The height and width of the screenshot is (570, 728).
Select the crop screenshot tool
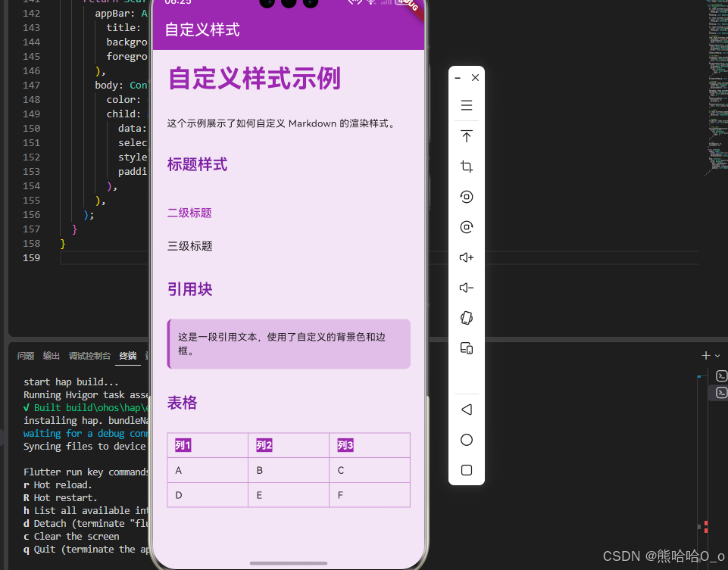pos(466,167)
